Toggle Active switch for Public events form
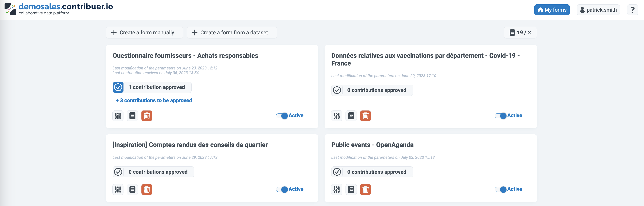644x206 pixels. coord(501,189)
